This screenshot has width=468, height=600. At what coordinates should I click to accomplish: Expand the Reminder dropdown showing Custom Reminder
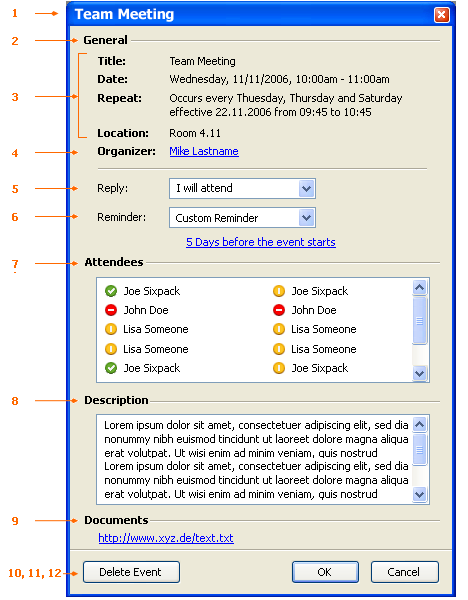[x=242, y=218]
